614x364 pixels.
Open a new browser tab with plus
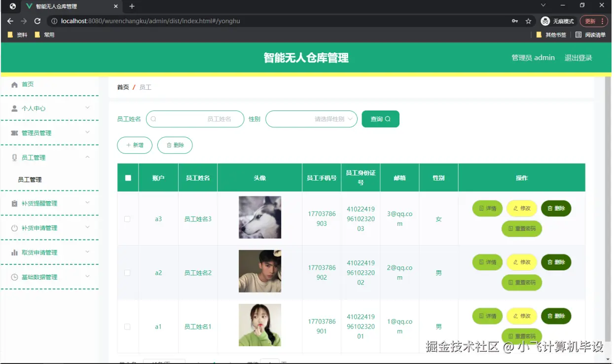(132, 6)
